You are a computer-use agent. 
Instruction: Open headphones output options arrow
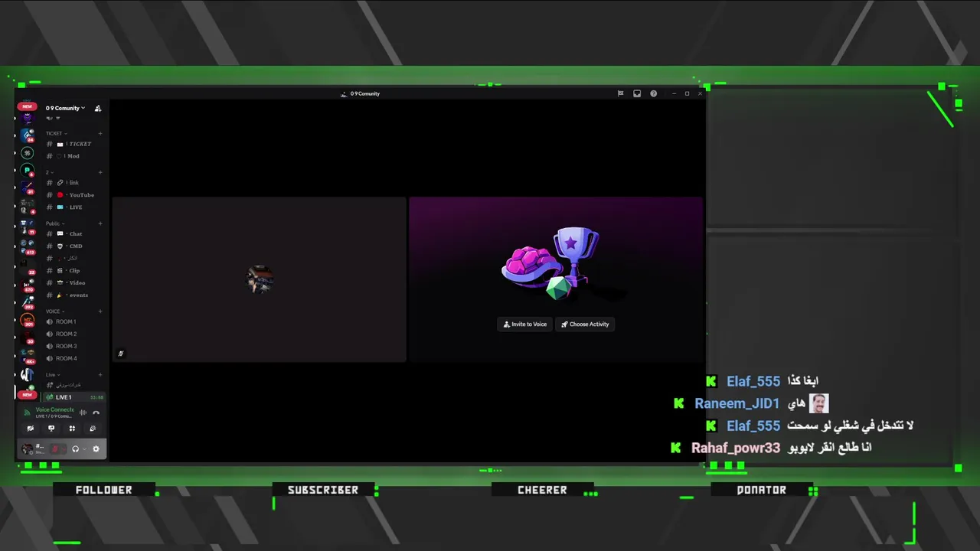coord(84,449)
